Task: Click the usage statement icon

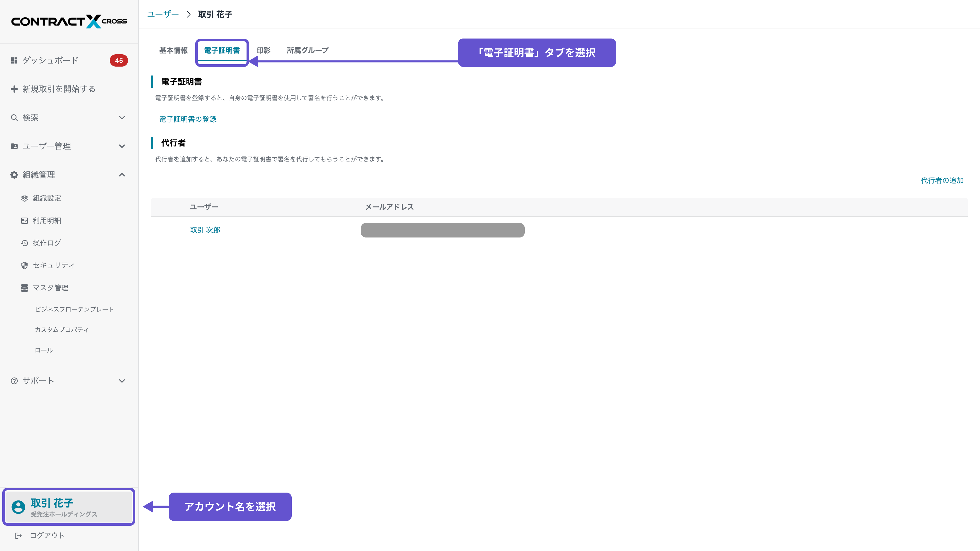Action: pos(24,221)
